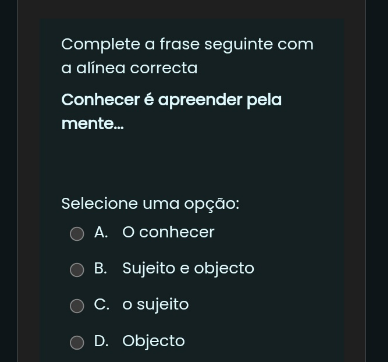Click the a alínea correcta text line
Viewport: 388px width, 362px height.
click(x=130, y=68)
